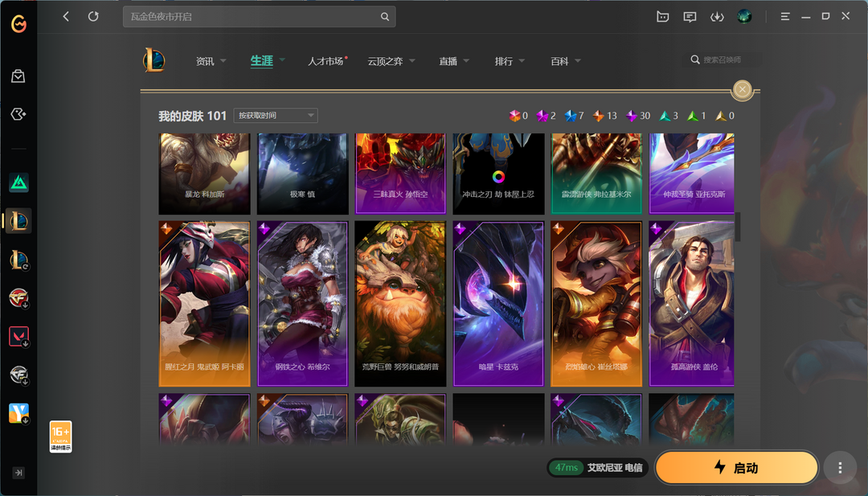The image size is (868, 496).
Task: Select the 荒野巨兽 努努和威朗普 skin card
Action: 400,304
